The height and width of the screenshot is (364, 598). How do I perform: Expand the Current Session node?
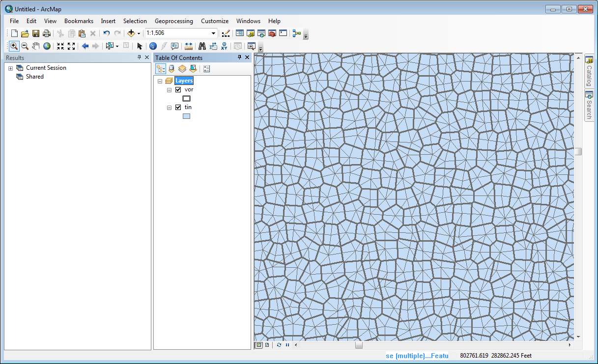[11, 68]
